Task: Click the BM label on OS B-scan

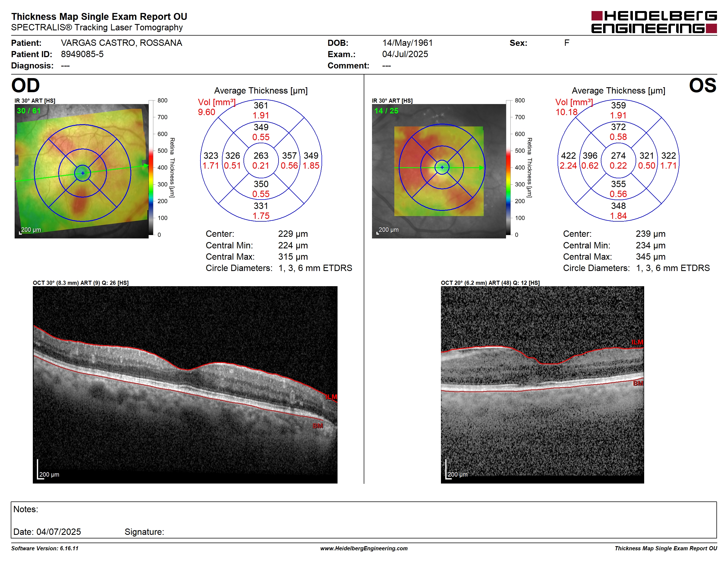Action: [x=638, y=384]
